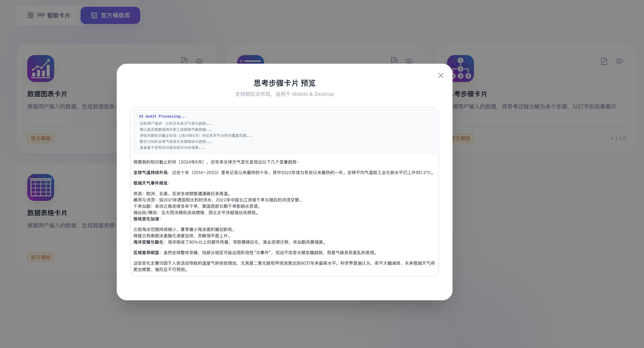Preview middle card with eye icon

(x=409, y=61)
